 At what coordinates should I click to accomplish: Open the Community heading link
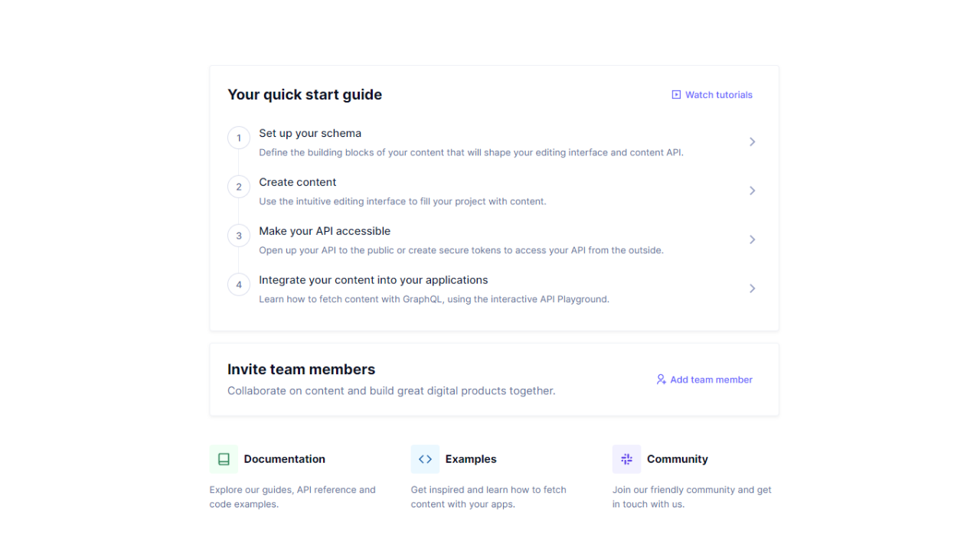pos(678,459)
